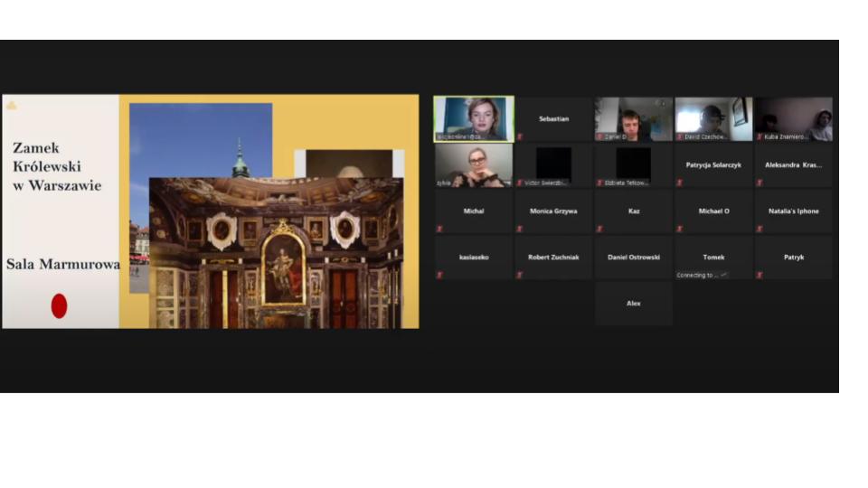Click muted mic icon on Robert Zuchniak's tile
The image size is (868, 488).
pos(519,275)
